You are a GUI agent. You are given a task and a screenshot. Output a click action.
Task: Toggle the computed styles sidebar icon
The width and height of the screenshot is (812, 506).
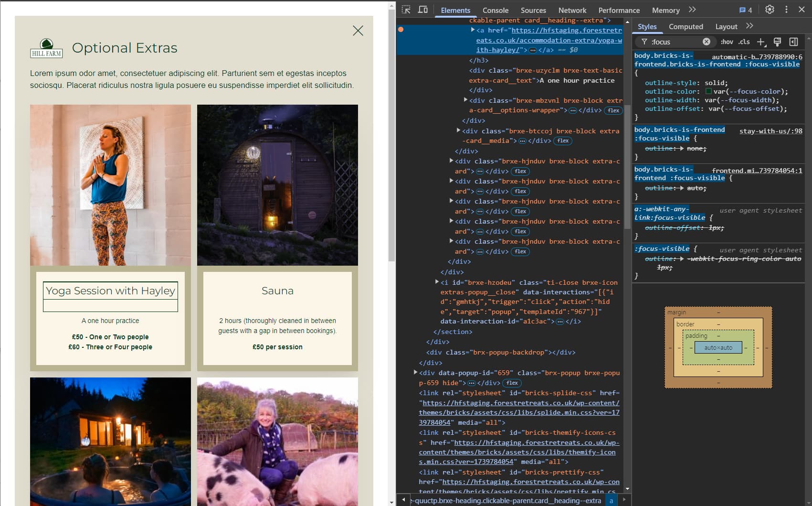pos(793,42)
